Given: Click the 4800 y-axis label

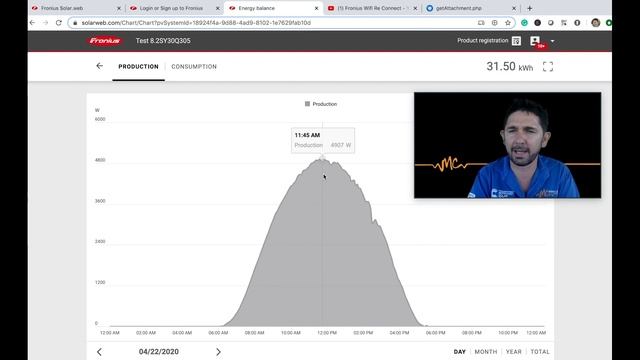Looking at the screenshot, I should click(100, 160).
